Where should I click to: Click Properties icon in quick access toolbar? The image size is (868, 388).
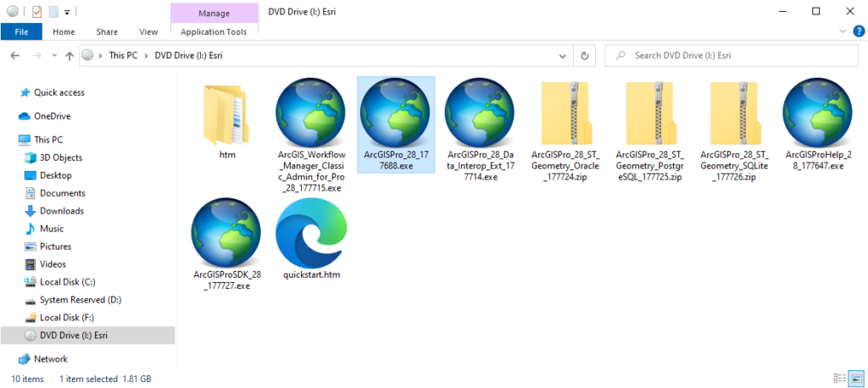click(37, 11)
